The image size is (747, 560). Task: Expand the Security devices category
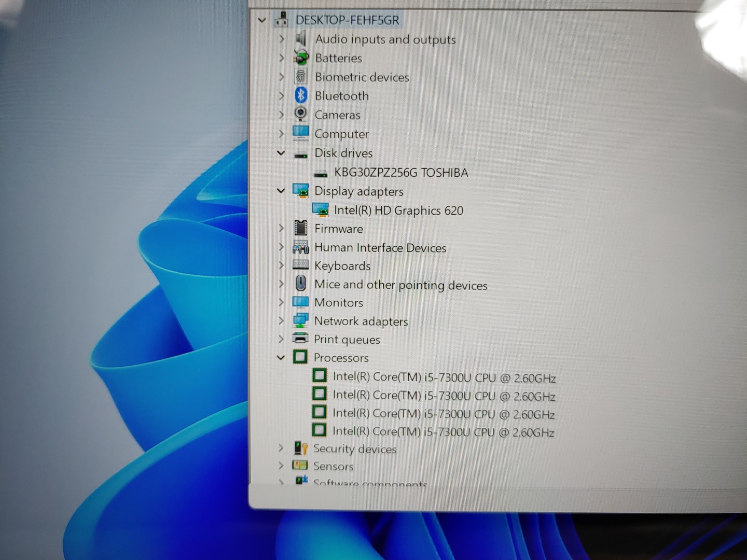tap(281, 448)
